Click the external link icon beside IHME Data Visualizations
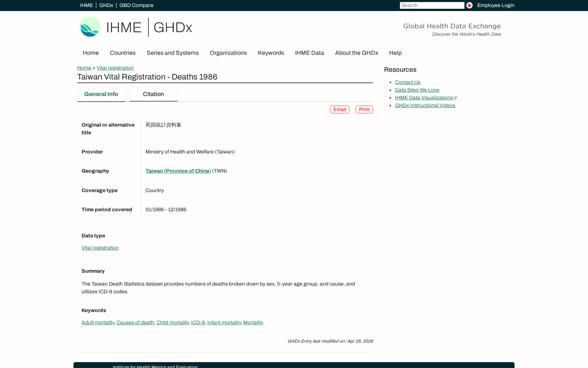The width and height of the screenshot is (588, 368). coord(455,98)
